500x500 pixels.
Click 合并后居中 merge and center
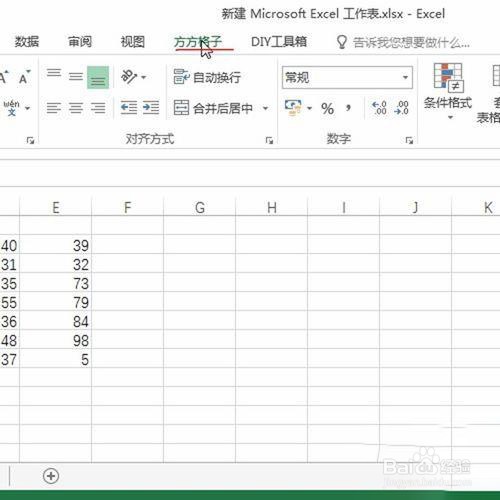(213, 108)
